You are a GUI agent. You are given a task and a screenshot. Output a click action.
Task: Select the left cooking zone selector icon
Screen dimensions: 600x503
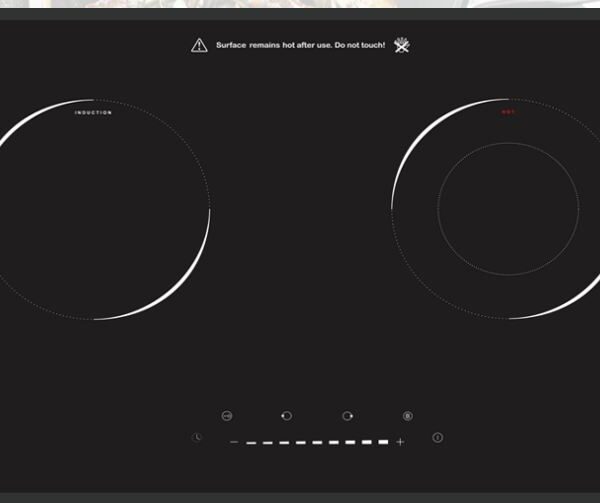click(x=287, y=416)
